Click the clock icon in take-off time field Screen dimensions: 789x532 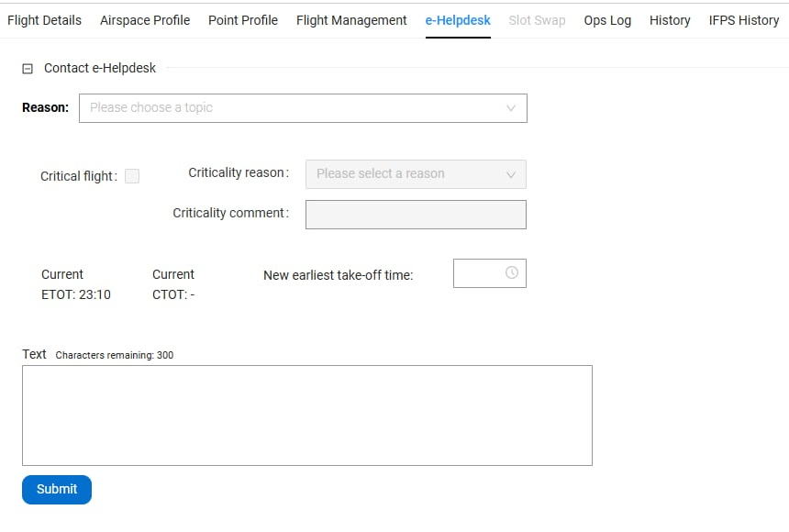pos(511,272)
